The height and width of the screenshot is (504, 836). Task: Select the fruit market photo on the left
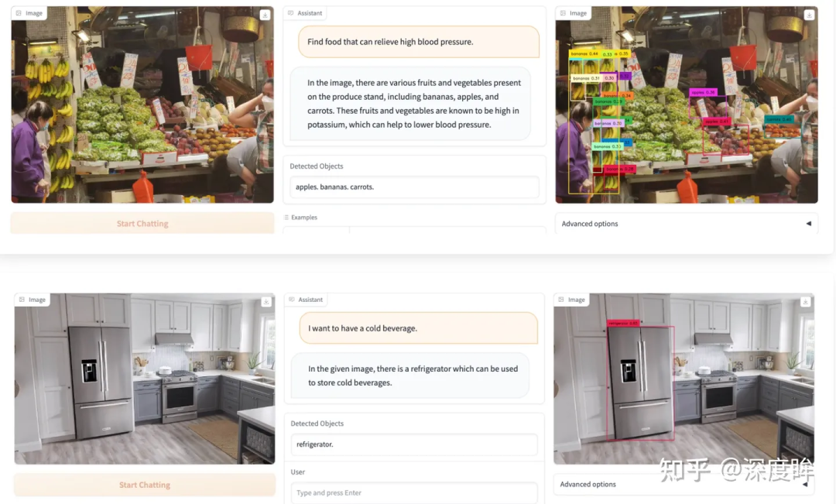click(142, 105)
